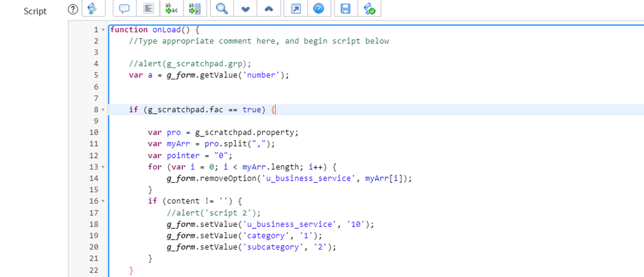Click the 'Type appropriate comment here' comment line
The height and width of the screenshot is (277, 644).
point(258,41)
